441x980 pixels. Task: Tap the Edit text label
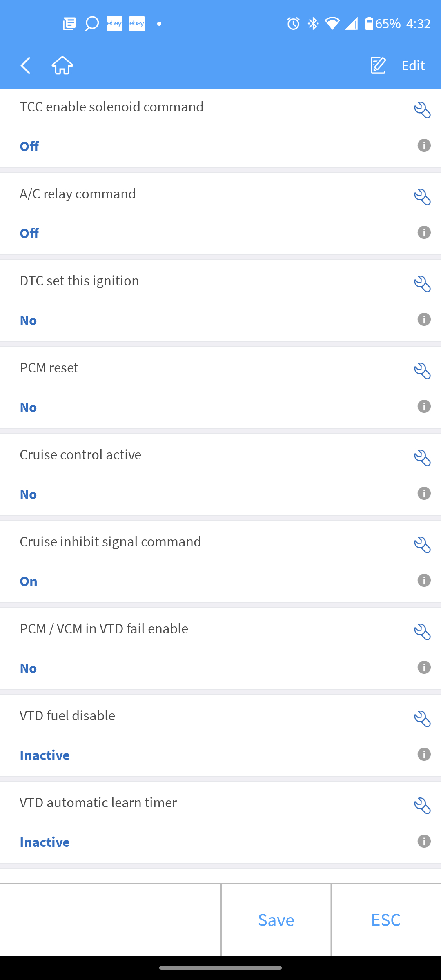(x=413, y=65)
